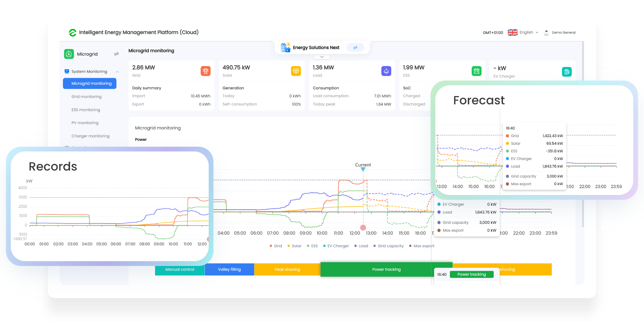Click the page vertical scrollbar
Screen dimensions: 644x322
point(583,134)
